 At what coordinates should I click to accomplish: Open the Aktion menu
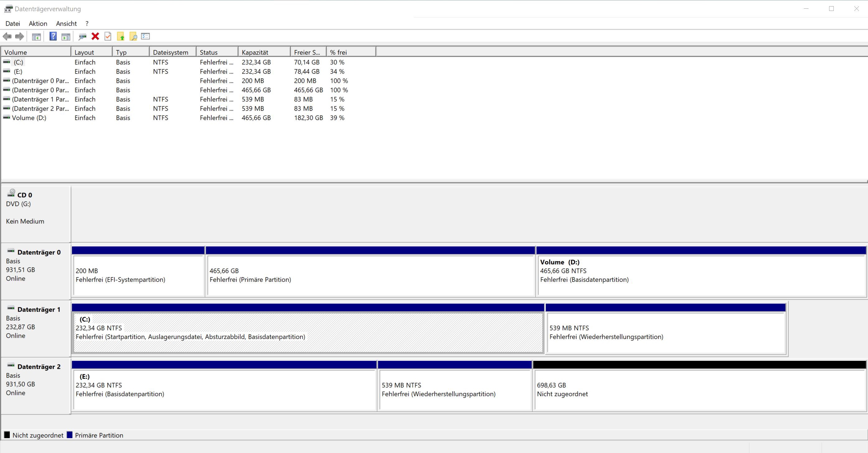38,24
